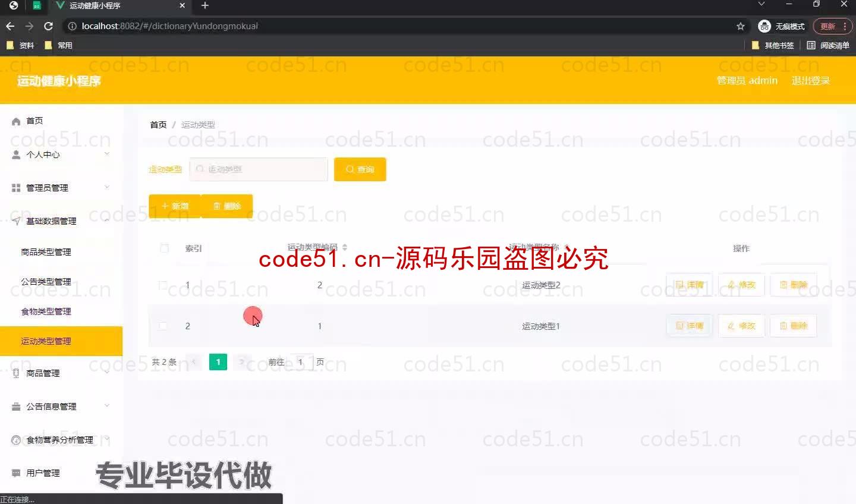The height and width of the screenshot is (504, 856).
Task: Click the page jump number input
Action: pos(301,362)
